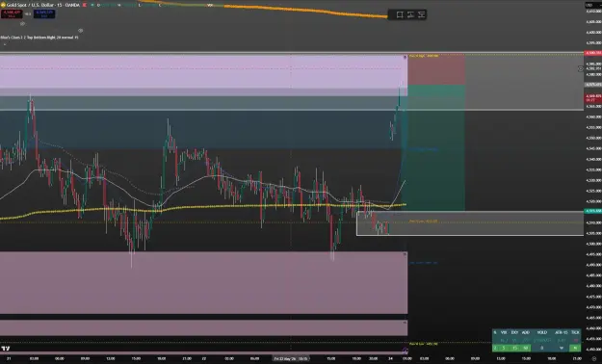This screenshot has height=364, width=602.
Task: Select the red stop-loss zone of the short position
Action: 436,69
